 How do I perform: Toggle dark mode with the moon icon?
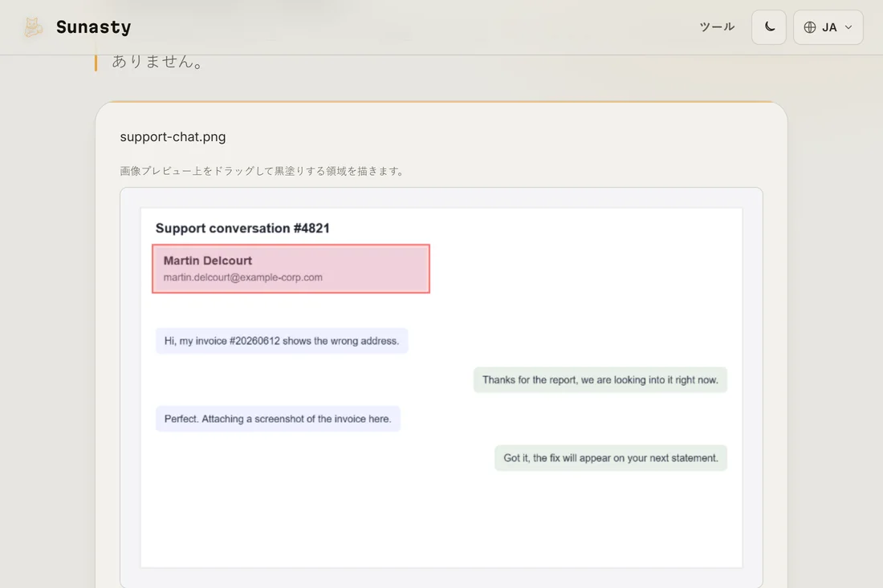click(769, 27)
